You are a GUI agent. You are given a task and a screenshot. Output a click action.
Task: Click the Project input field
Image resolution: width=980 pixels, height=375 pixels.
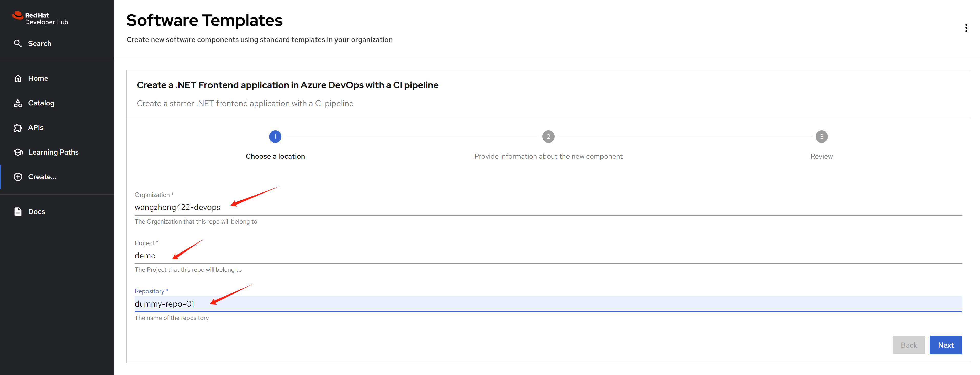pos(548,256)
